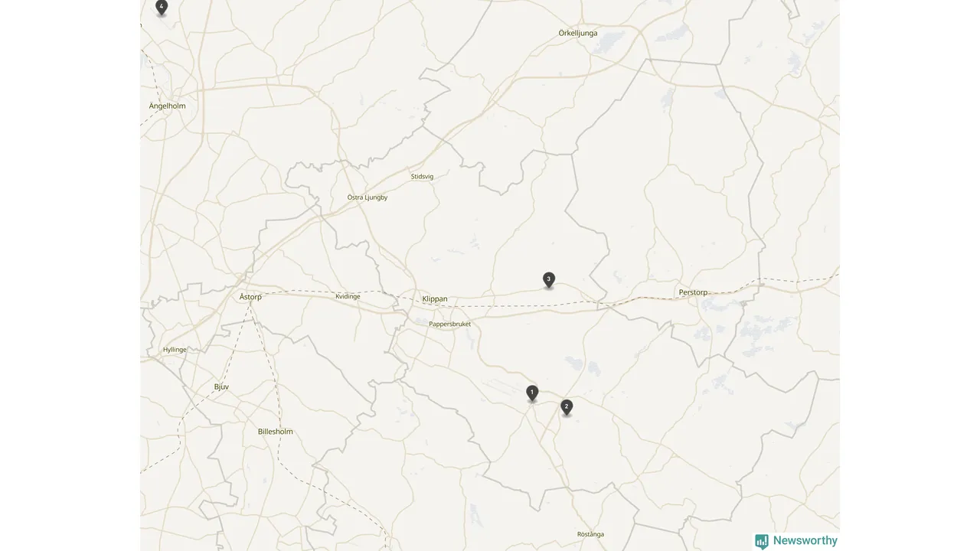Viewport: 980px width, 551px height.
Task: Click the Billesholm town label
Action: coord(276,432)
